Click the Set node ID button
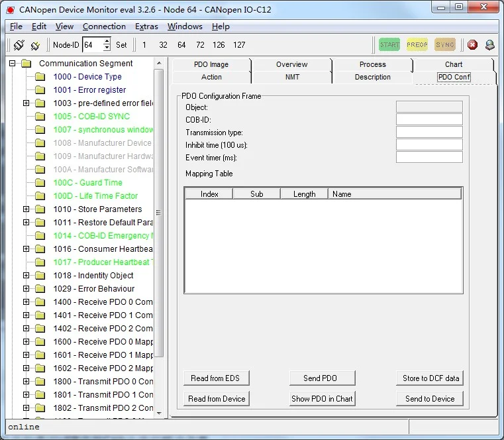The width and height of the screenshot is (504, 440). [121, 45]
